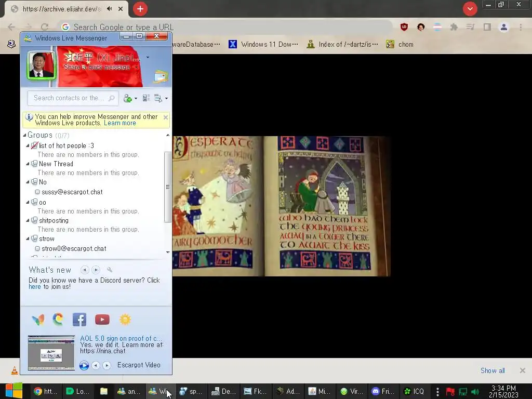The height and width of the screenshot is (399, 532).
Task: Click the magnifier search icon in contacts box
Action: point(111,98)
